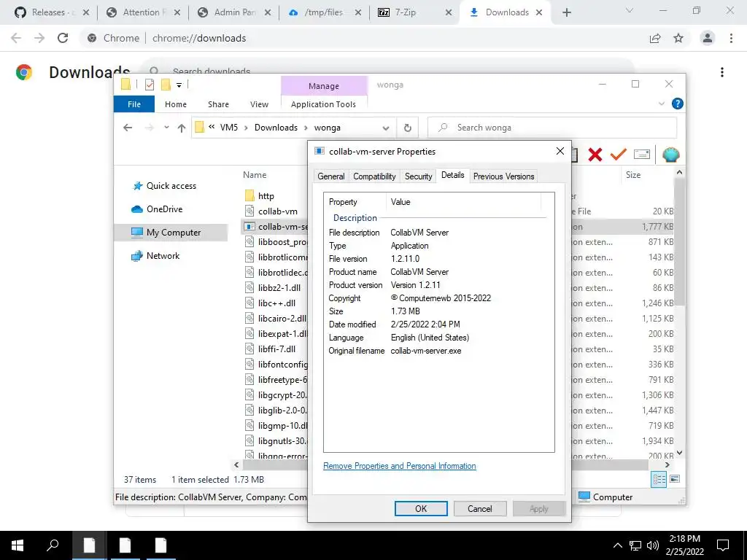The image size is (747, 560).
Task: Click the orange checkmark icon in Explorer toolbar
Action: tap(618, 155)
